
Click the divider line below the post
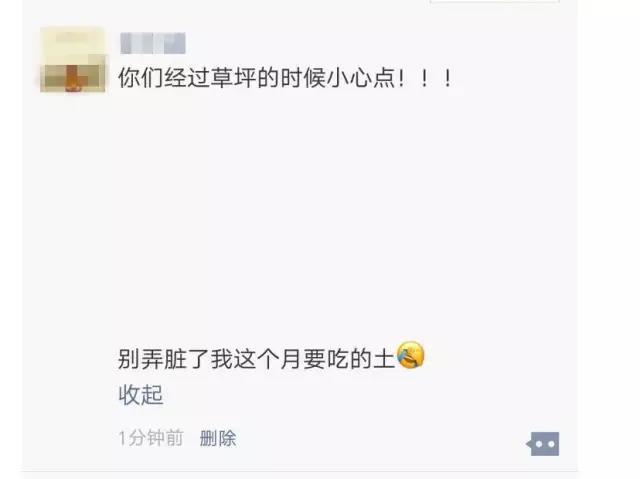(300, 471)
